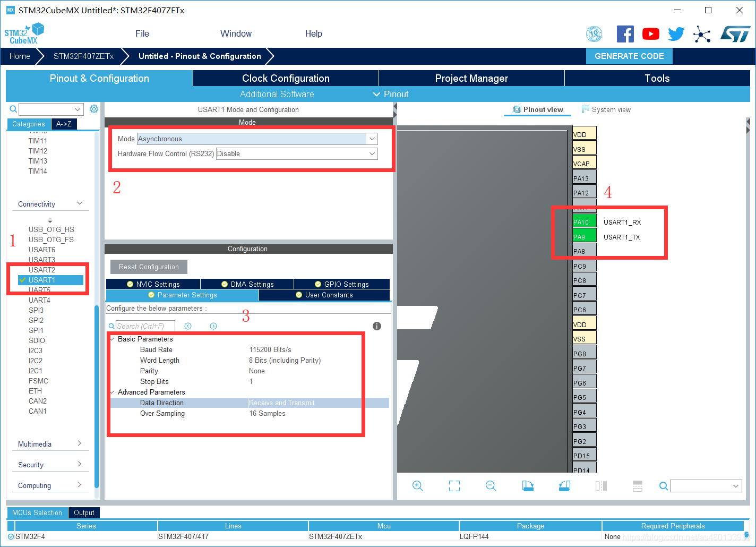Collapse the Basic Parameters group
The height and width of the screenshot is (547, 756).
tap(113, 339)
